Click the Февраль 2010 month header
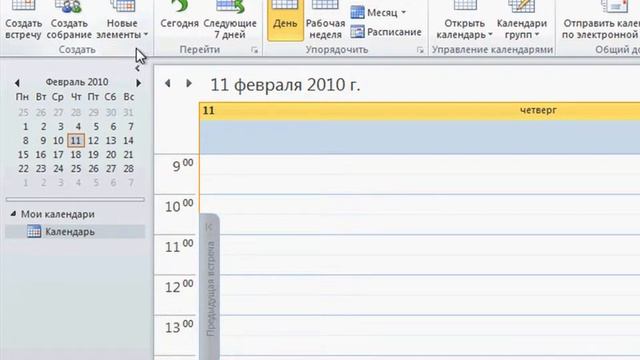Image resolution: width=640 pixels, height=360 pixels. pyautogui.click(x=77, y=82)
